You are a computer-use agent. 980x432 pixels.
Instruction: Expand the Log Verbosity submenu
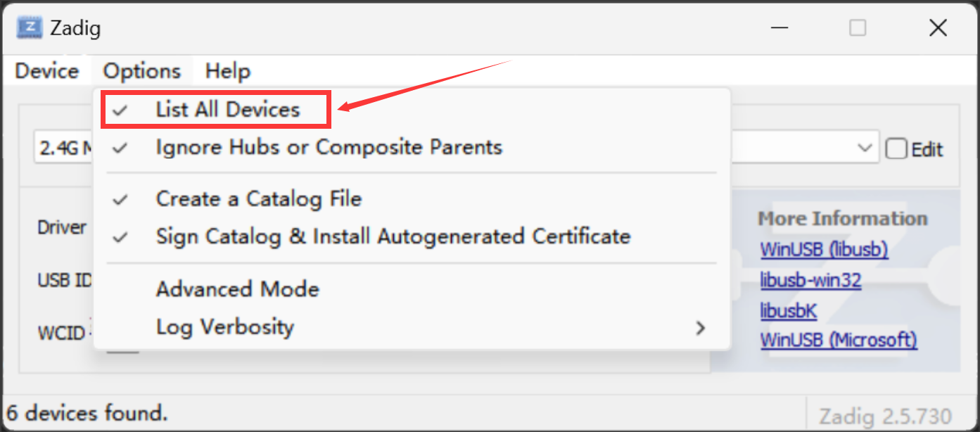[x=224, y=327]
